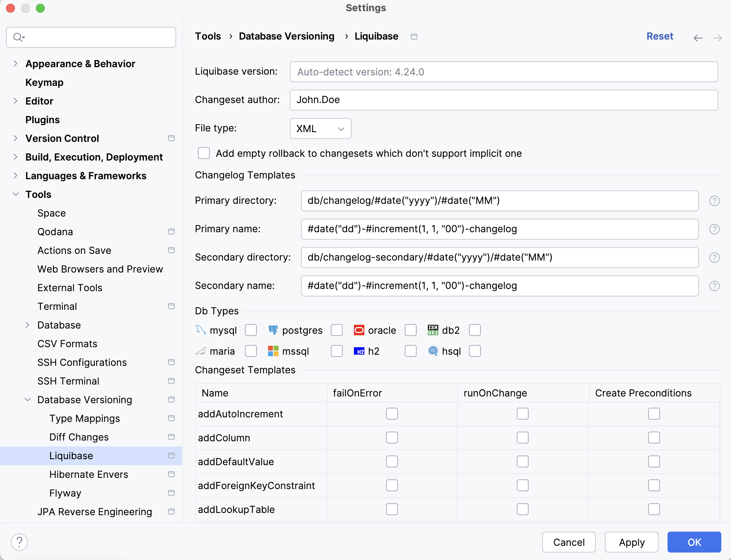Click the MariaDB dolphin icon

[x=200, y=351]
